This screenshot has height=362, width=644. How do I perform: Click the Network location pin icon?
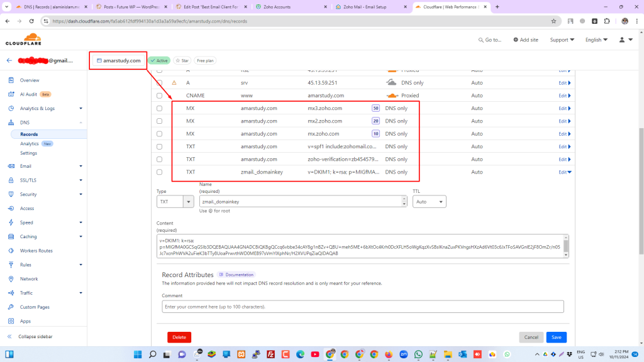11,278
